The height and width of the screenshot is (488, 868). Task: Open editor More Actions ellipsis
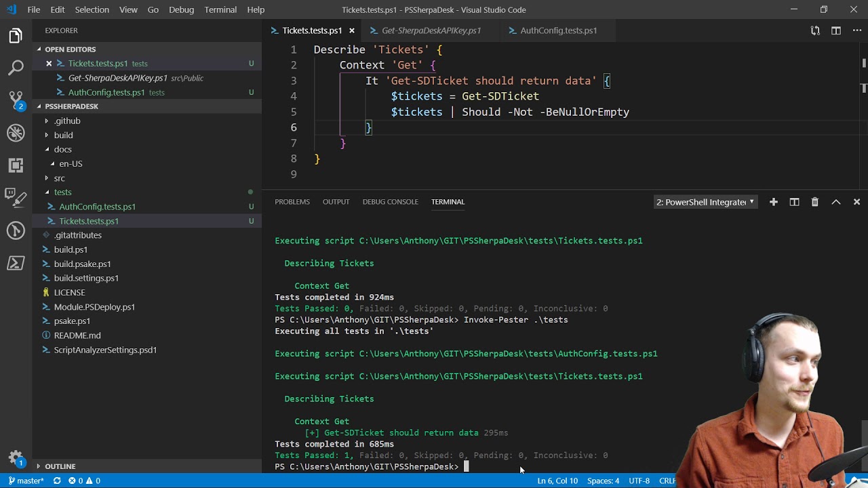(856, 30)
